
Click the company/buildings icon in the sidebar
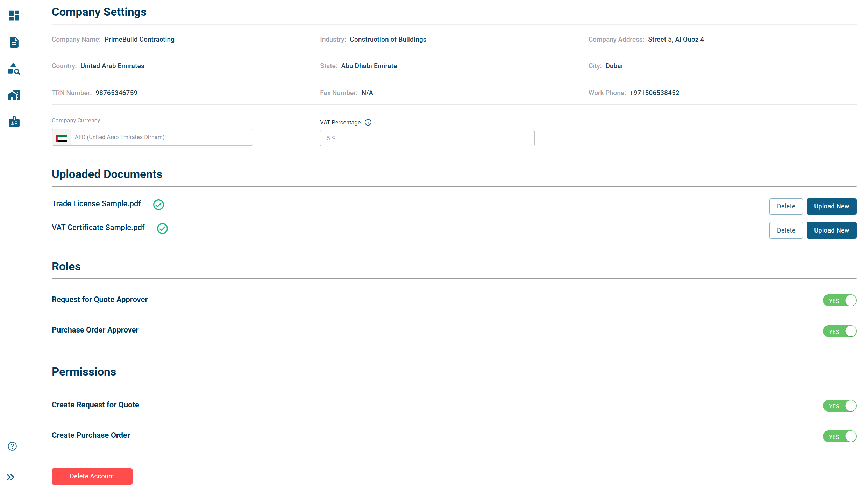click(14, 95)
